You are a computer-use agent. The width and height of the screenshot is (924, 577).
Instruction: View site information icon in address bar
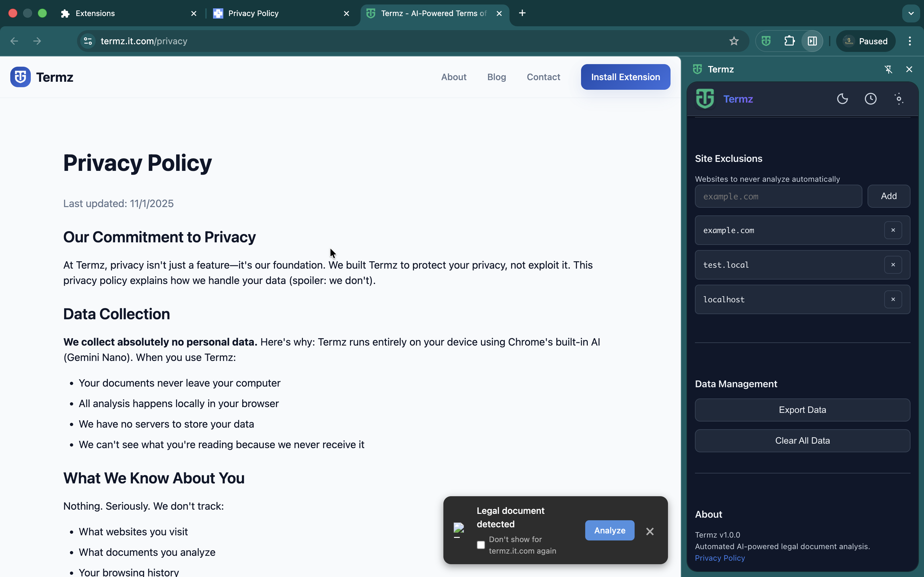(x=88, y=41)
